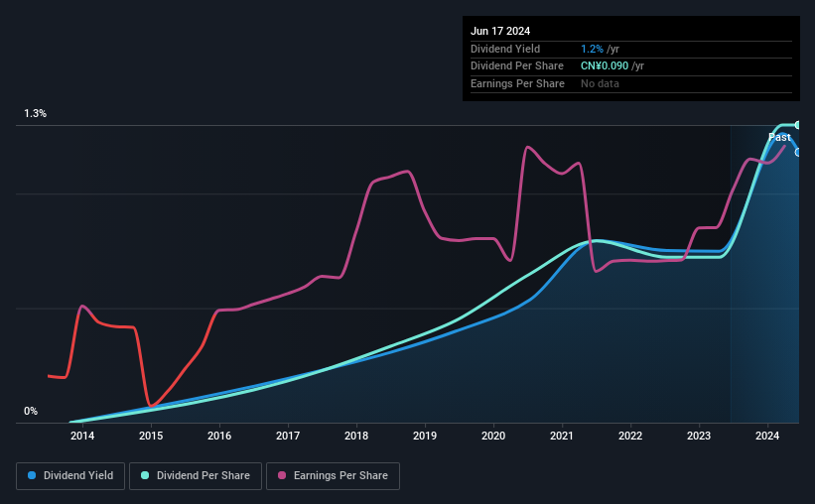Viewport: 815px width, 504px height.
Task: Click the 1.3% y-axis label
Action: pos(36,113)
